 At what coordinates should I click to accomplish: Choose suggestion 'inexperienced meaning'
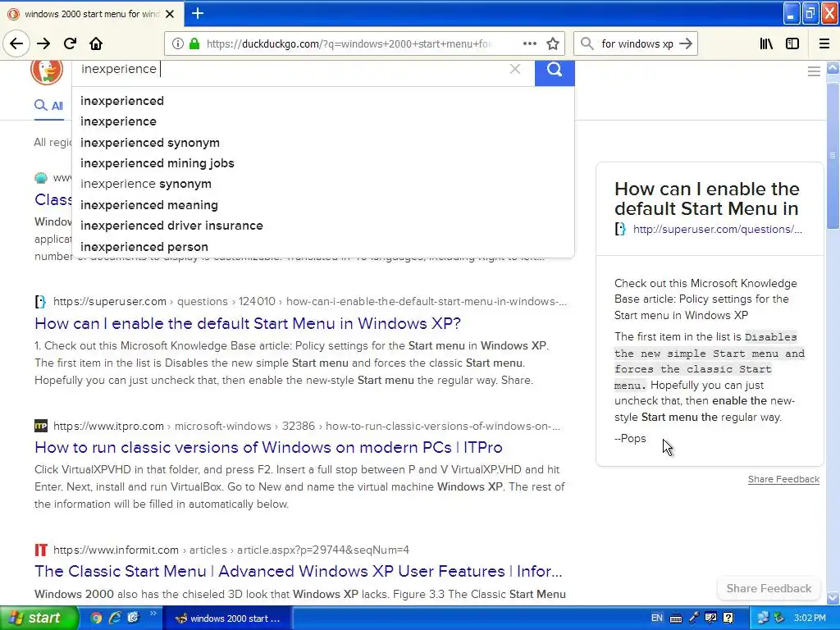coord(322,205)
